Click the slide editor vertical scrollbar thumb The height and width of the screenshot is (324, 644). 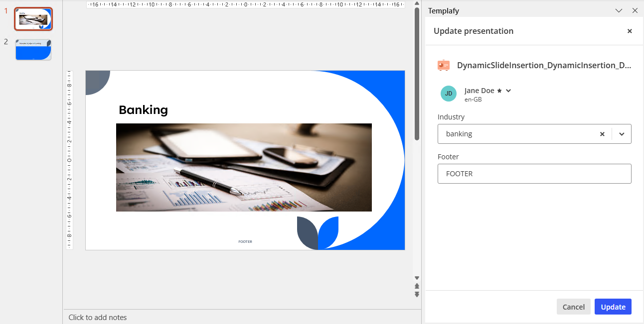point(417,73)
